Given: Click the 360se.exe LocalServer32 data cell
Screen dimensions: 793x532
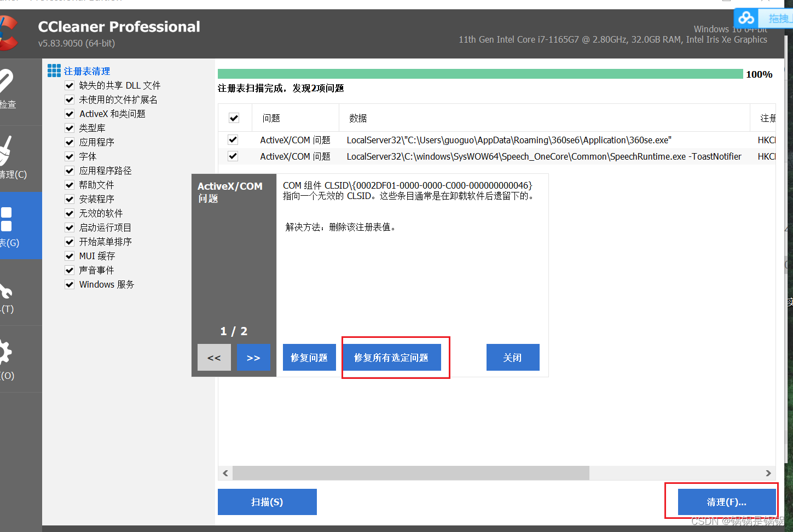Looking at the screenshot, I should 509,140.
